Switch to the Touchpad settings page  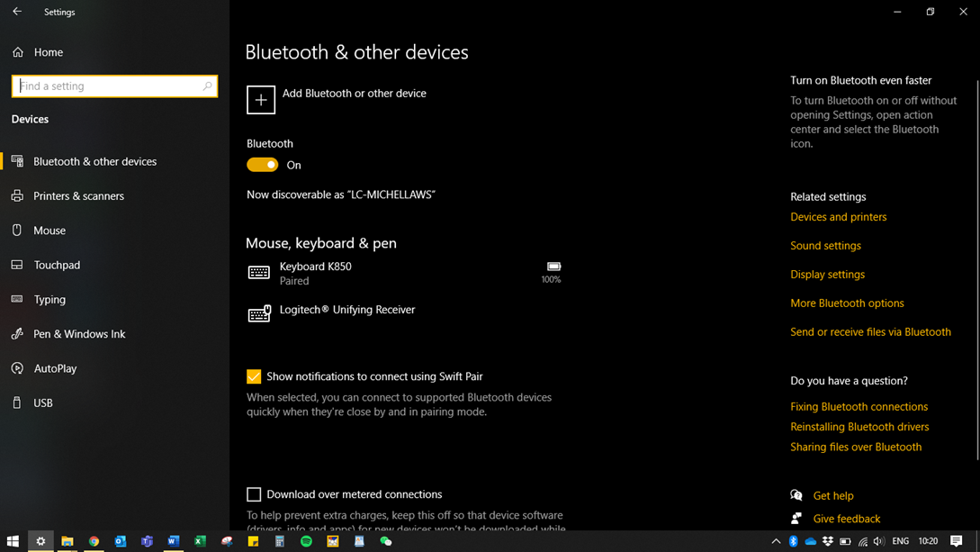(x=57, y=265)
